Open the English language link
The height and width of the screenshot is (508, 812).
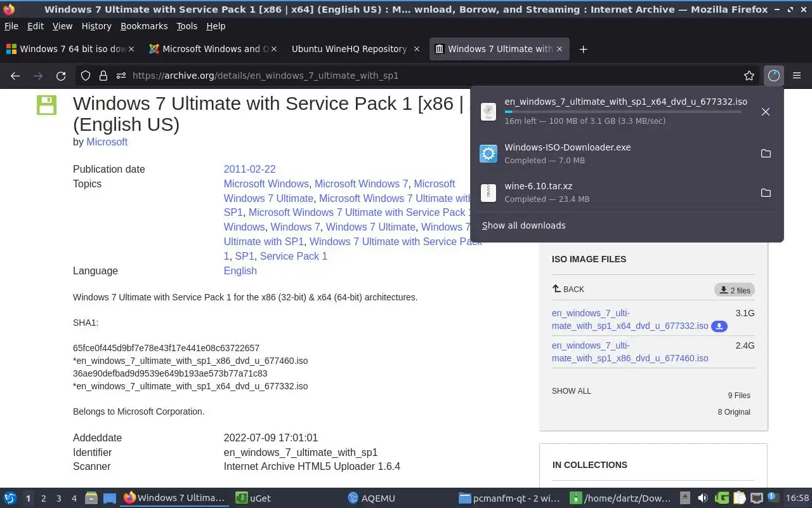[x=240, y=271]
